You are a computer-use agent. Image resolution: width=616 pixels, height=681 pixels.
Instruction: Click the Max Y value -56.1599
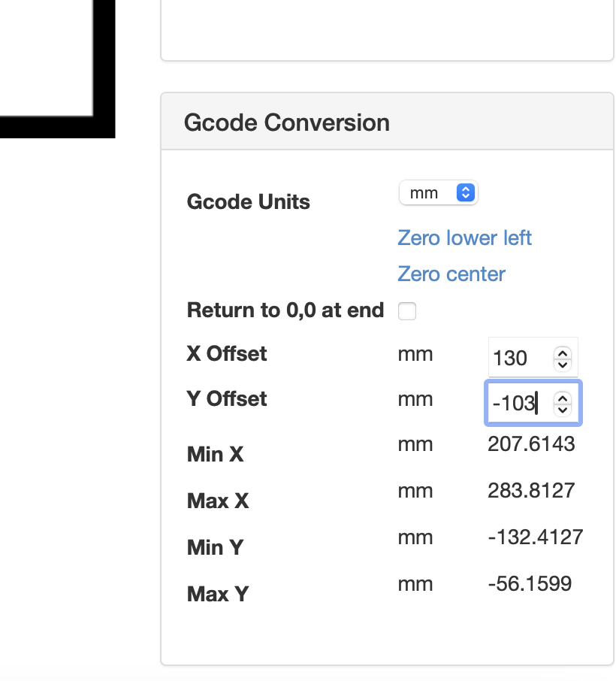click(x=530, y=583)
